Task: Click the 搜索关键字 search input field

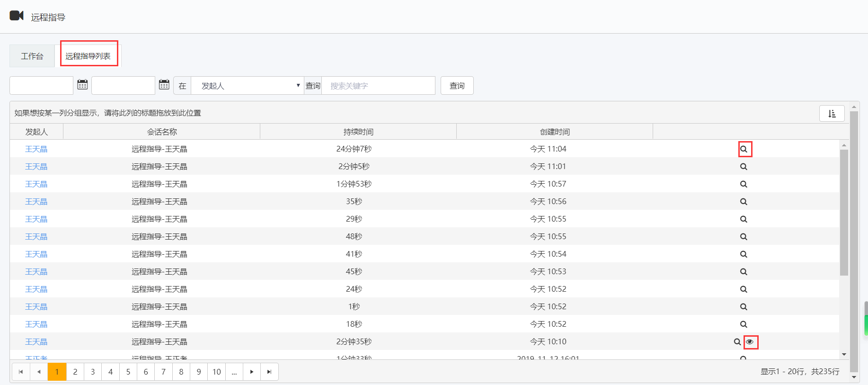Action: point(378,86)
